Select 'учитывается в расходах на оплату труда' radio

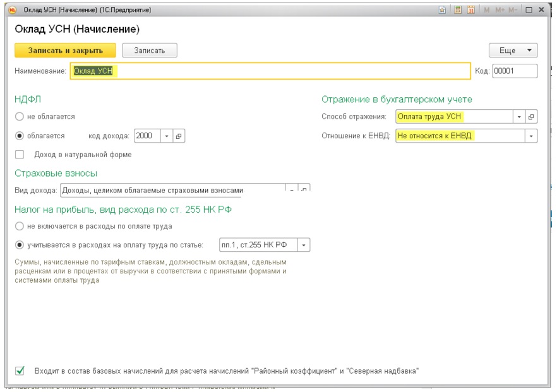click(20, 245)
